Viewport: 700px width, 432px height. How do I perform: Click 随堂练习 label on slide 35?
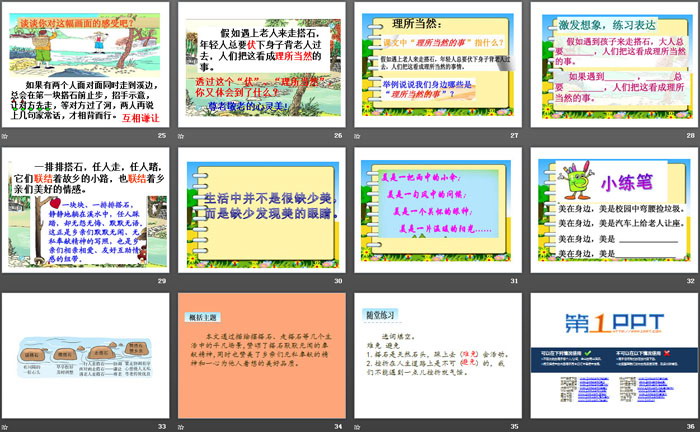(x=380, y=315)
